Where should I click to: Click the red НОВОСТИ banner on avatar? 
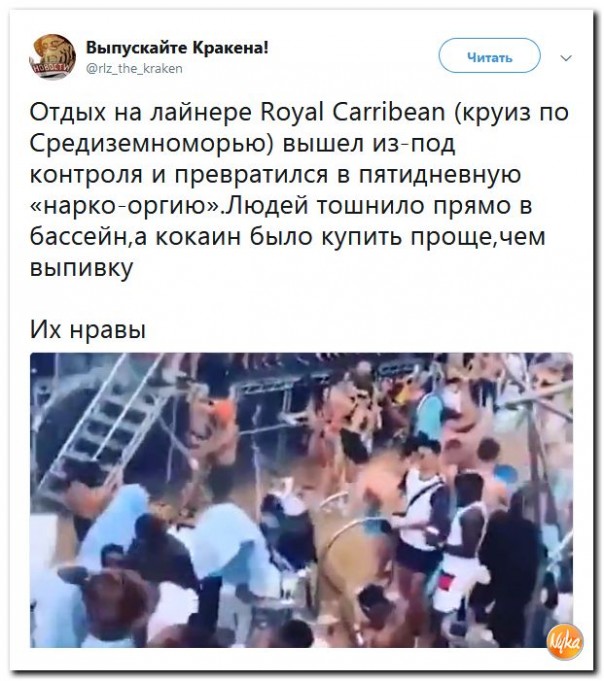point(50,68)
